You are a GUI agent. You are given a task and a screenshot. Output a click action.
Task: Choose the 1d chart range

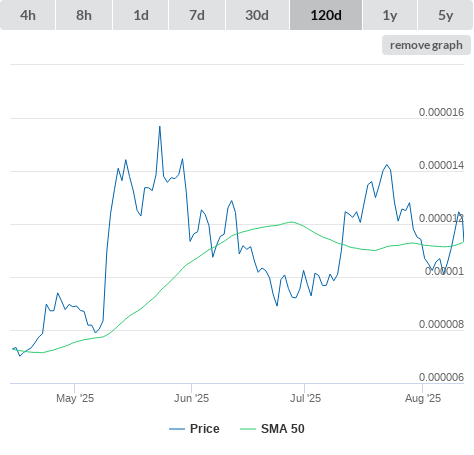(x=141, y=15)
